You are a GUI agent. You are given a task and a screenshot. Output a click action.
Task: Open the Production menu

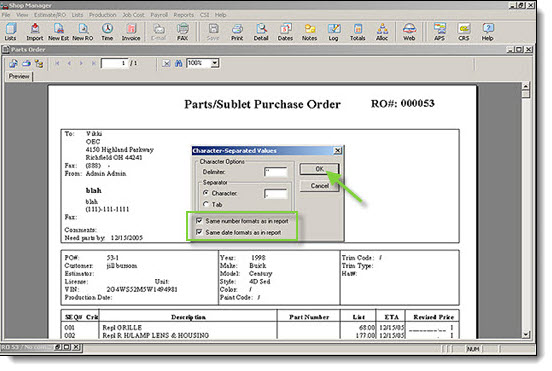click(x=102, y=15)
